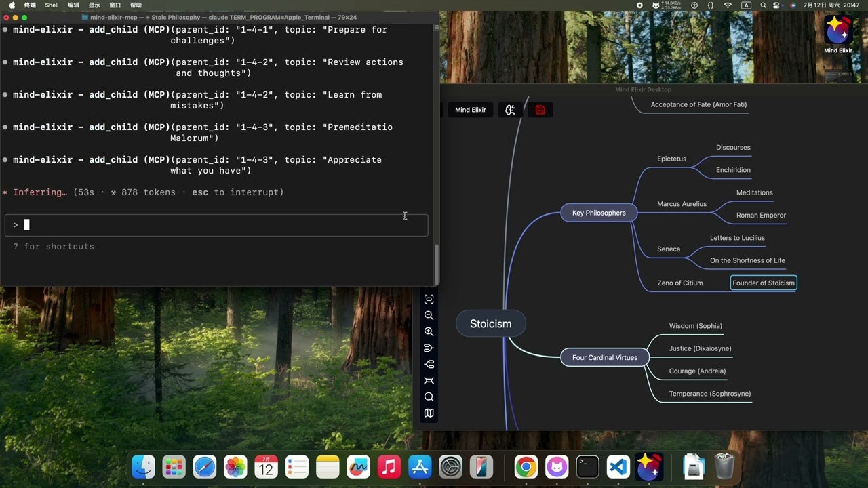Open the Shell menu
This screenshot has width=868, height=488.
(x=52, y=5)
